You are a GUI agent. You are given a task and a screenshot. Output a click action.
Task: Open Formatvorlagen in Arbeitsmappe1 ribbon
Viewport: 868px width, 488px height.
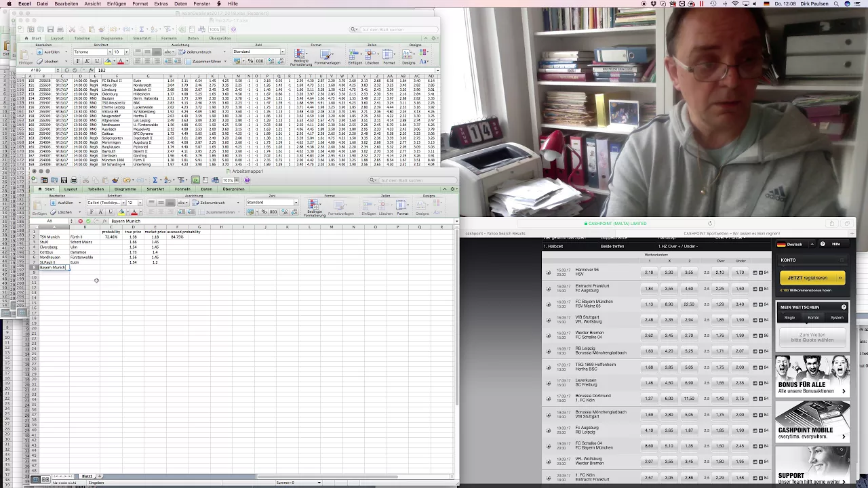[x=341, y=208]
